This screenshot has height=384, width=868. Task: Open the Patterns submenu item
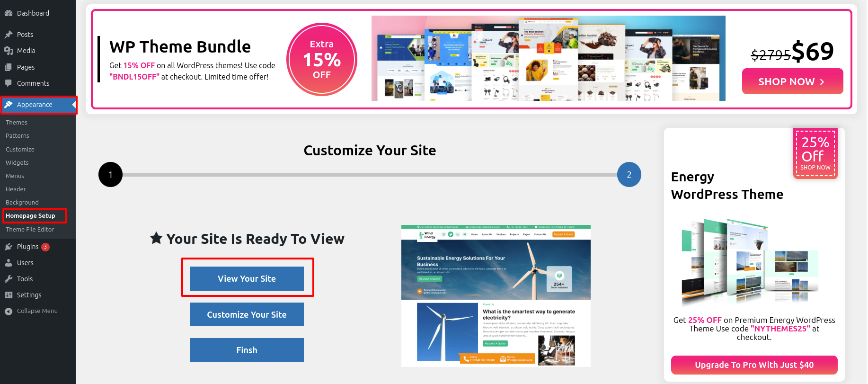[18, 135]
